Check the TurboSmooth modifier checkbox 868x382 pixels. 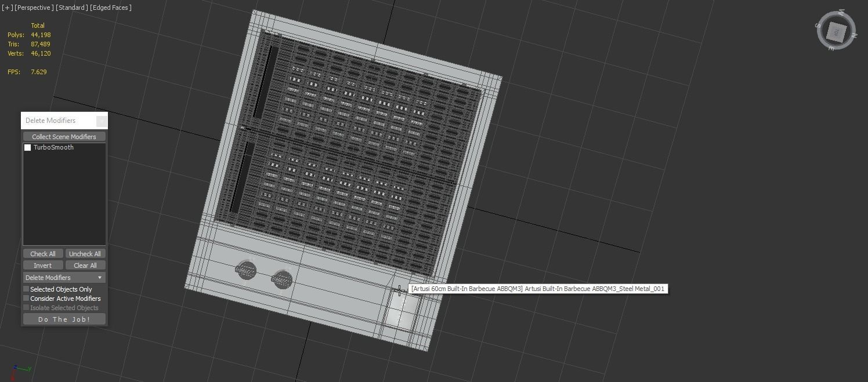tap(27, 147)
